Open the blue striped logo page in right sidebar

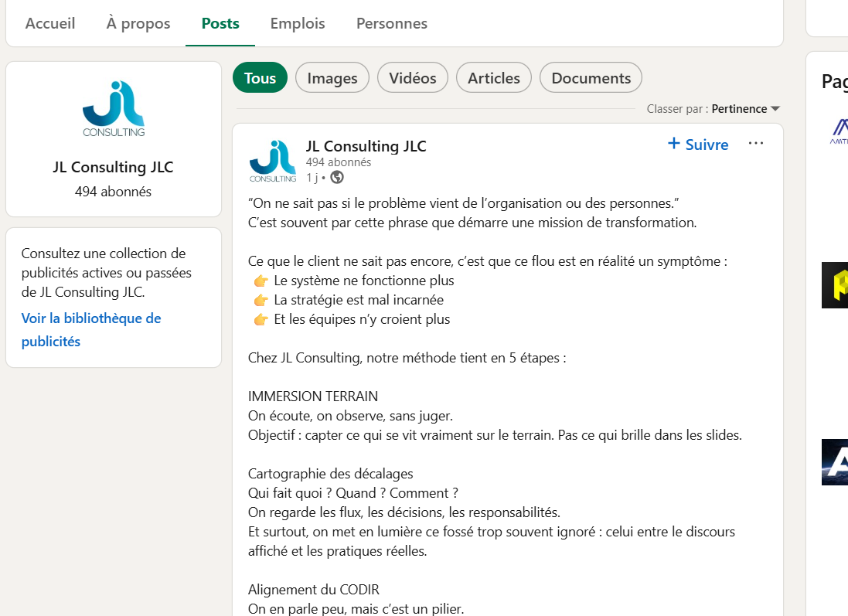click(836, 131)
